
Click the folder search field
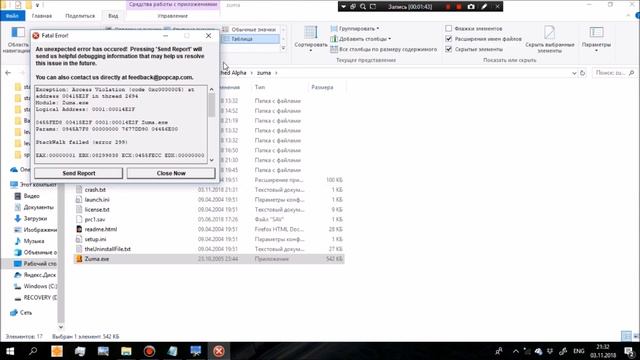tap(614, 73)
